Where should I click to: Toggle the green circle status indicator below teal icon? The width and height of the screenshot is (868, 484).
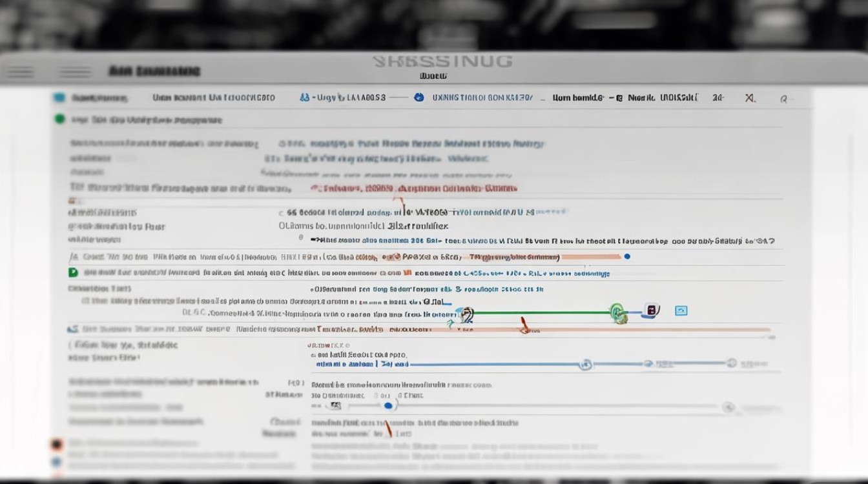click(x=59, y=119)
